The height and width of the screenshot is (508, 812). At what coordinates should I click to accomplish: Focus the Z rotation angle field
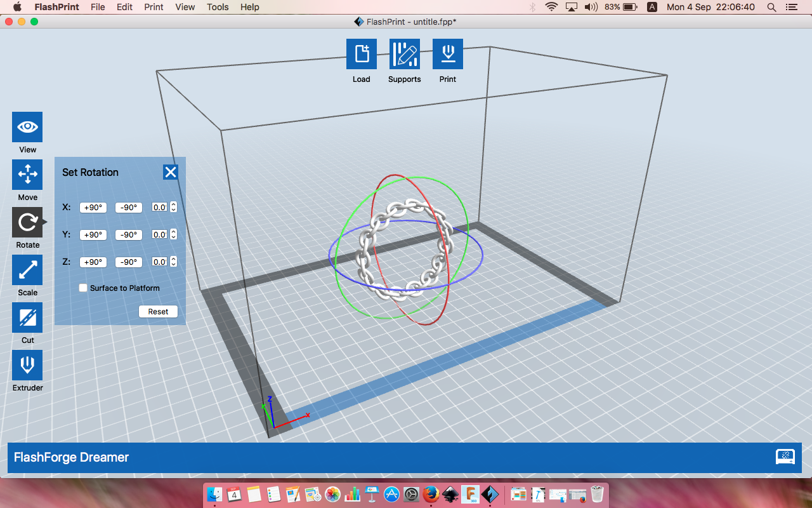(x=159, y=262)
